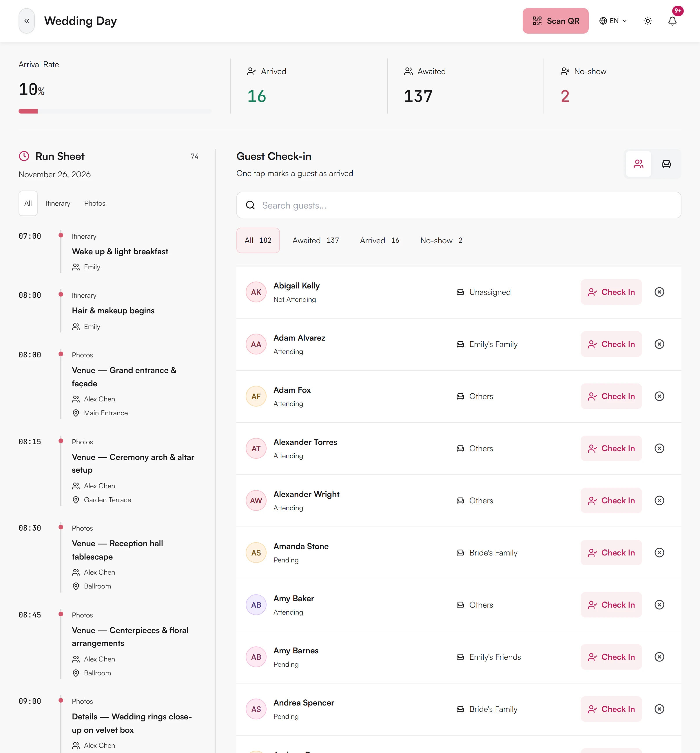Screen dimensions: 700x753
Task: Focus the Search guests field
Action: point(459,205)
